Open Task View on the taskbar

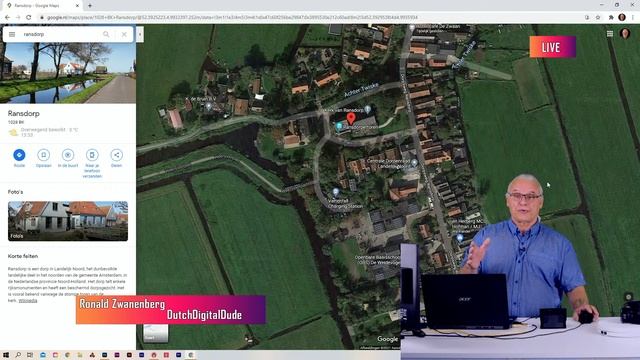click(x=30, y=355)
